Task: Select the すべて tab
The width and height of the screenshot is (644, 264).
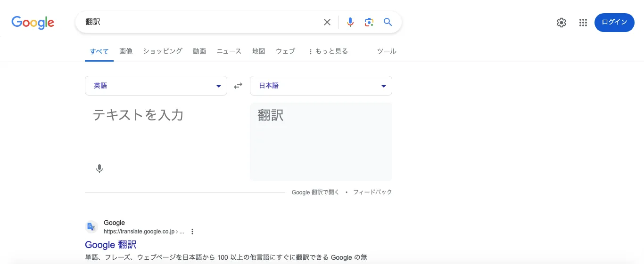Action: tap(99, 51)
